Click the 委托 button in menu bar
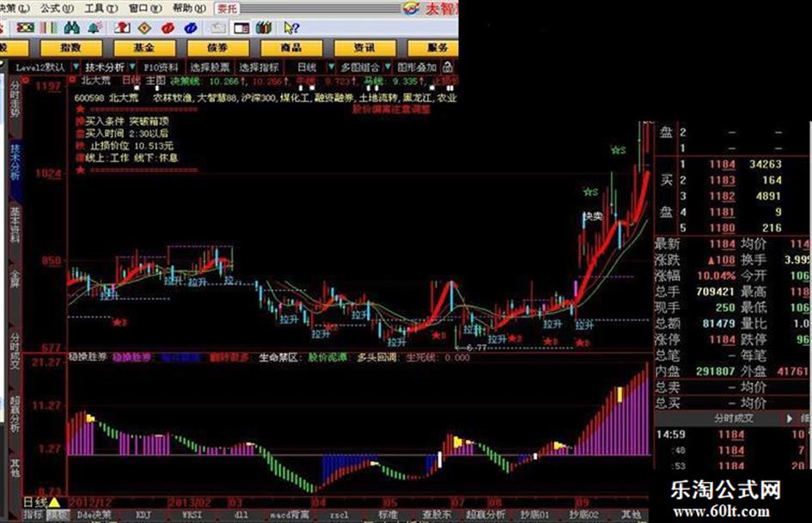The height and width of the screenshot is (523, 812). coord(228,9)
